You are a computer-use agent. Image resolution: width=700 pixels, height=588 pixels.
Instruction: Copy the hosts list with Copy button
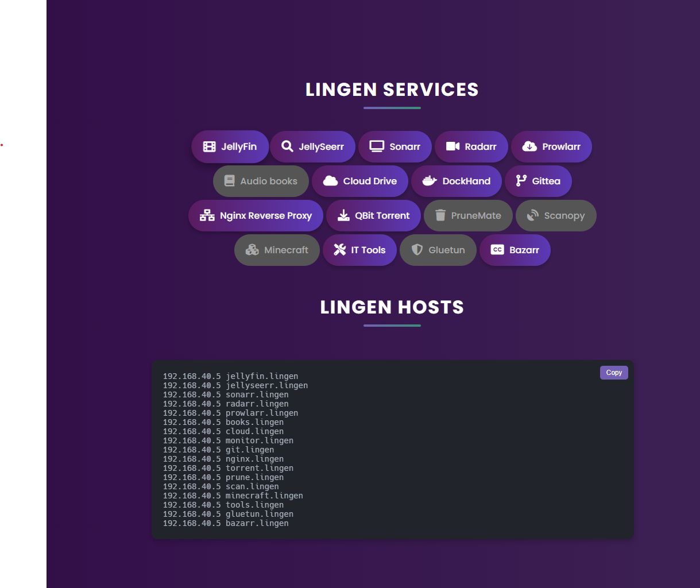pos(614,373)
